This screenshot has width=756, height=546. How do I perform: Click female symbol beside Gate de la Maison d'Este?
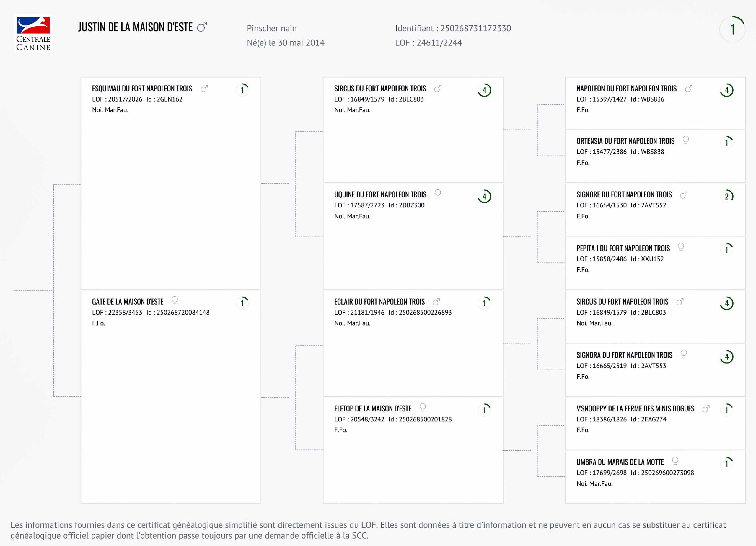(175, 301)
